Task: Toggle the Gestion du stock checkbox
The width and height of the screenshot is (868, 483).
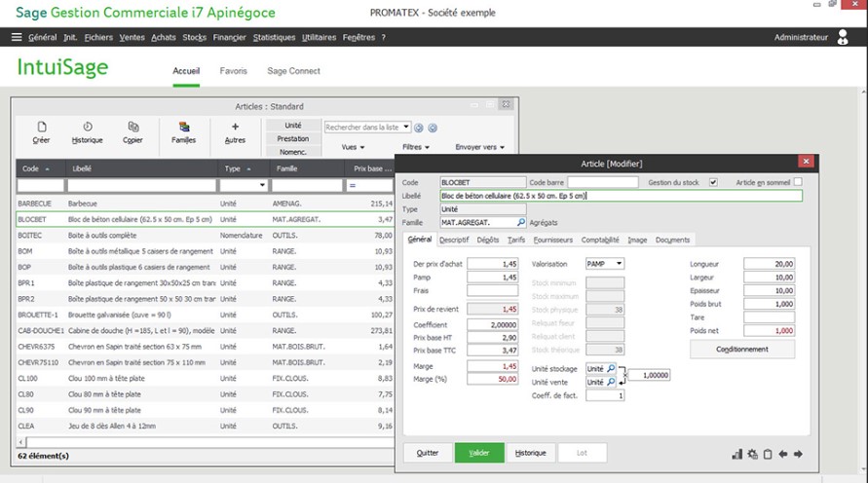Action: 713,182
